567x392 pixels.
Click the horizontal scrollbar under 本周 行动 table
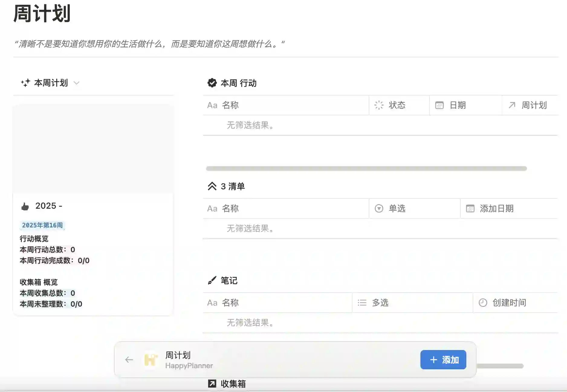[x=366, y=168]
